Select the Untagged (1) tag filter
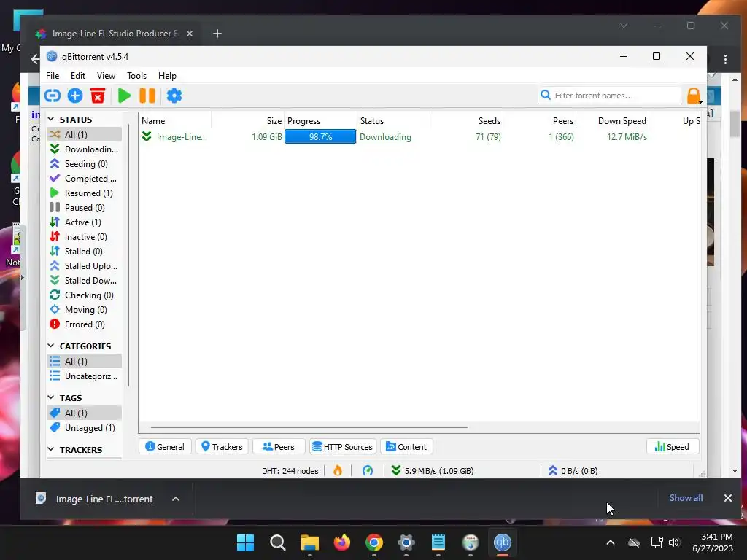The width and height of the screenshot is (747, 560). (85, 427)
